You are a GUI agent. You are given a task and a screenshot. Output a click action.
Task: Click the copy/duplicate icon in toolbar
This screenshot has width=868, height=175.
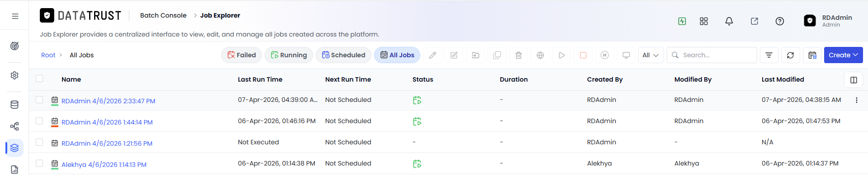coord(497,55)
